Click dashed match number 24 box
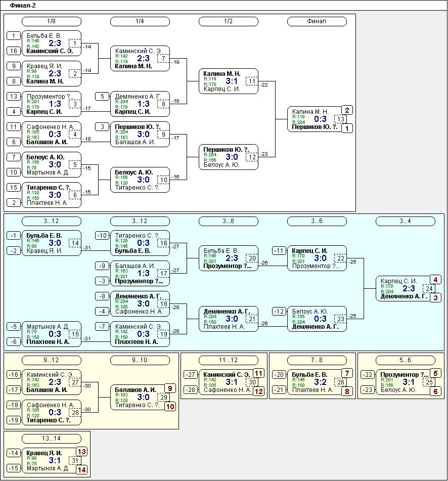This screenshot has height=481, width=448. (429, 289)
